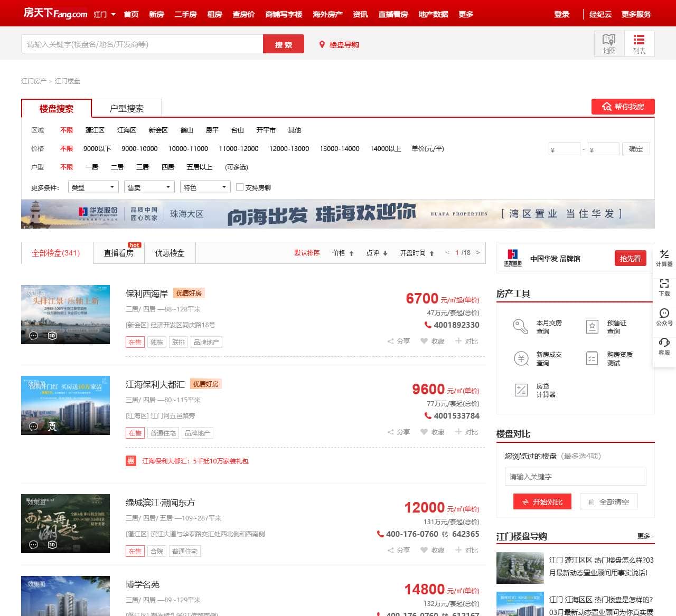Click the 开始对比 button
This screenshot has width=676, height=616.
tap(542, 501)
